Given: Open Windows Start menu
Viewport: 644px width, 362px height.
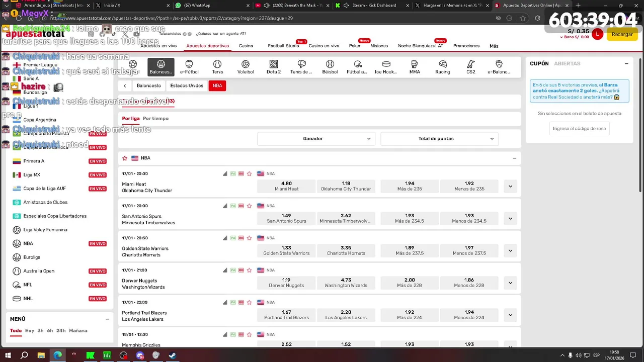Looking at the screenshot, I should [x=8, y=355].
